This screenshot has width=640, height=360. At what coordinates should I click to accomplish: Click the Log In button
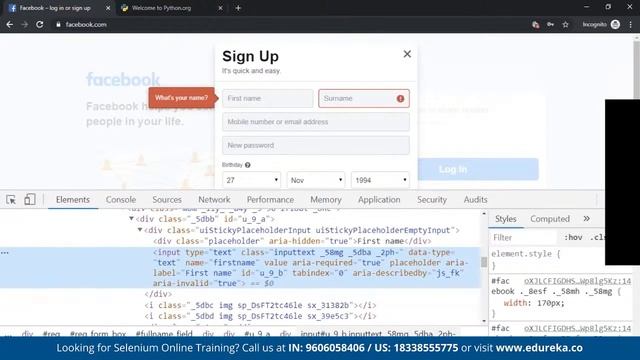coord(478,169)
